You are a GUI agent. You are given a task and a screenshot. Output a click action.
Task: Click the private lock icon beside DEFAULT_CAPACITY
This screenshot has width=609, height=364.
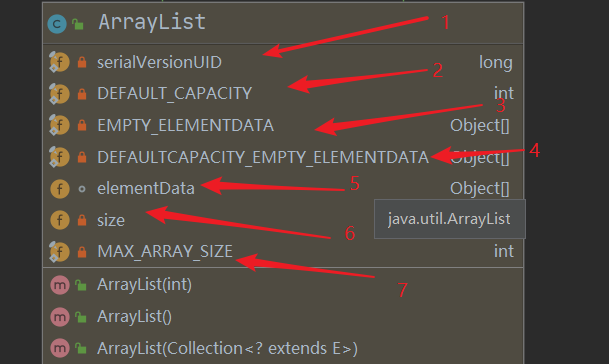click(x=82, y=94)
